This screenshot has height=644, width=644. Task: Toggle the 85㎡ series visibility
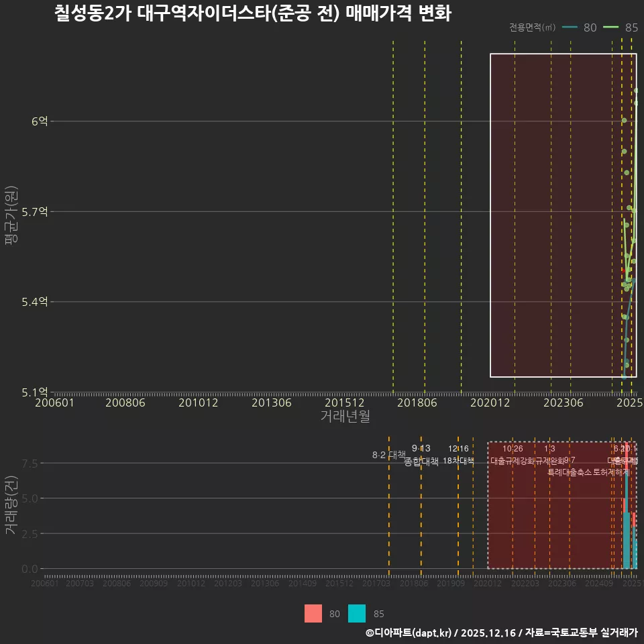[x=621, y=28]
